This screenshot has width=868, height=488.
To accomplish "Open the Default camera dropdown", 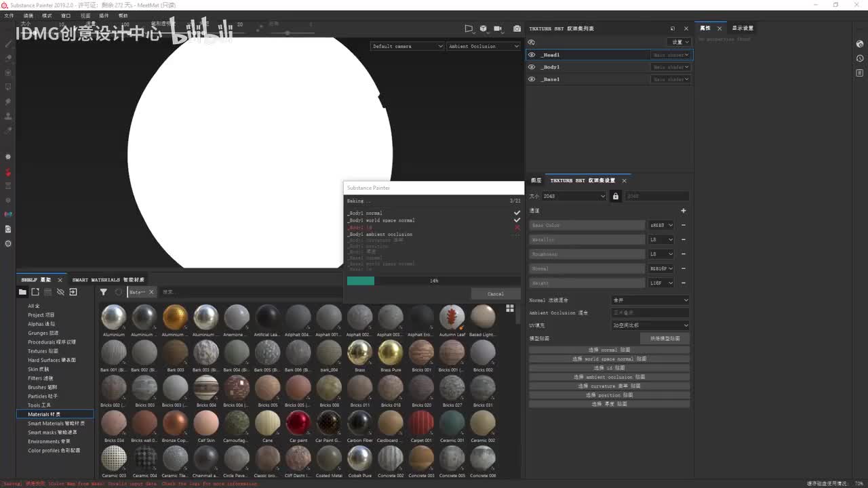I will coord(407,46).
